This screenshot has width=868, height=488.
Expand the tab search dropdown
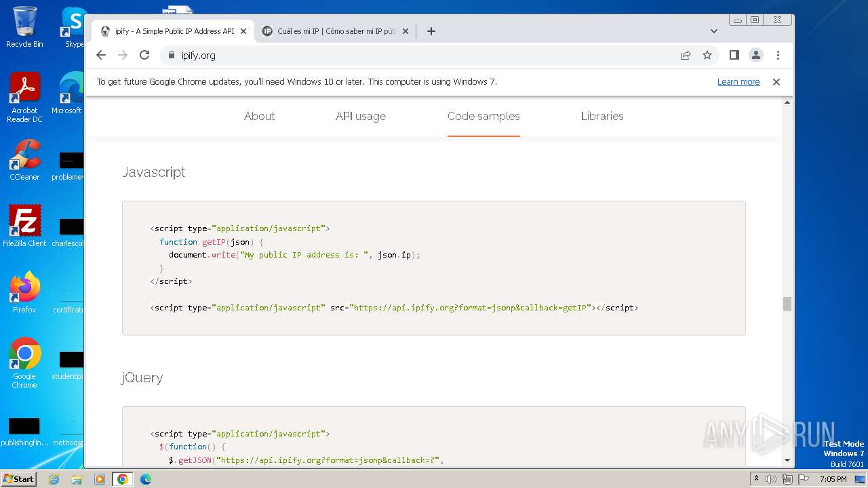(714, 31)
